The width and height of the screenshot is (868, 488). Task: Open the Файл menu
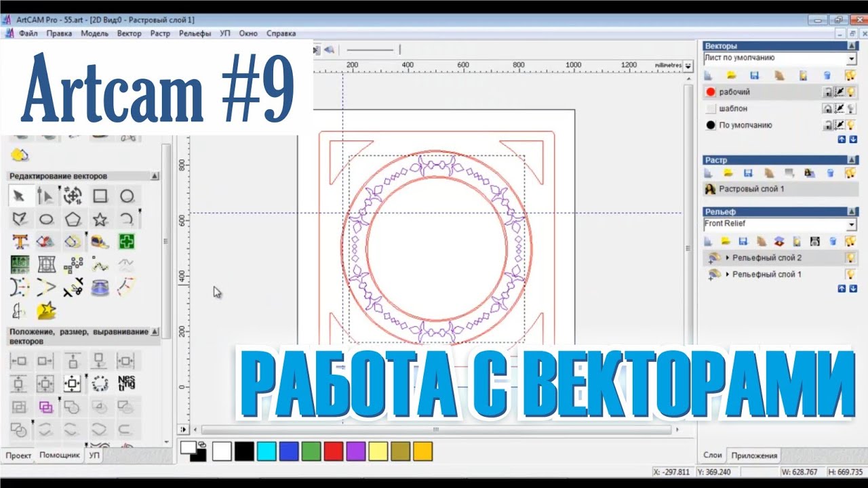[x=28, y=33]
